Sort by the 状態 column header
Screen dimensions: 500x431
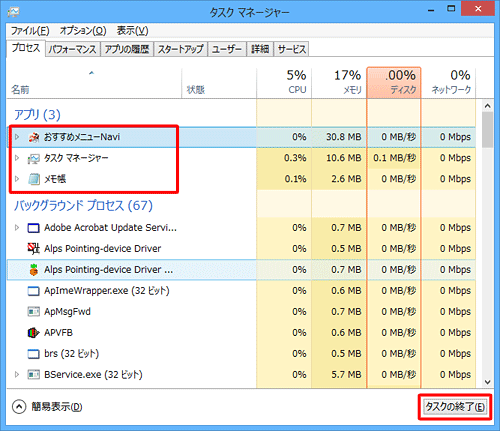click(219, 83)
